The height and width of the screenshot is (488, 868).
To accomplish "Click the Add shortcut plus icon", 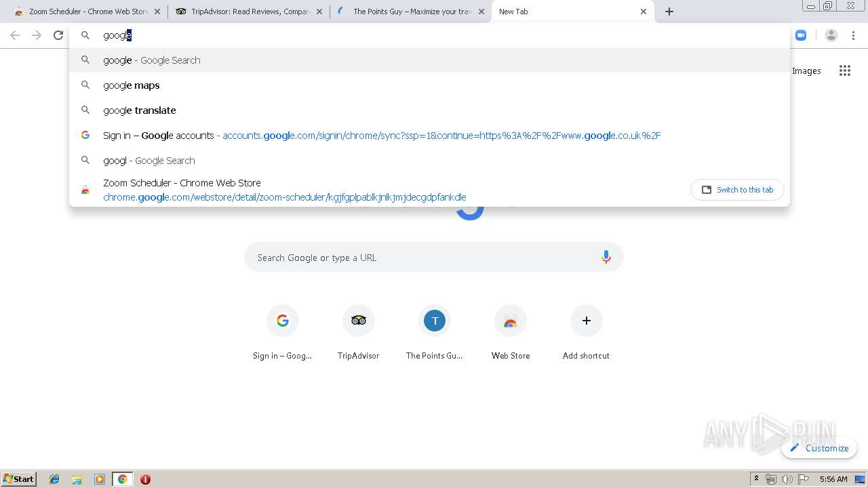I will pos(587,321).
